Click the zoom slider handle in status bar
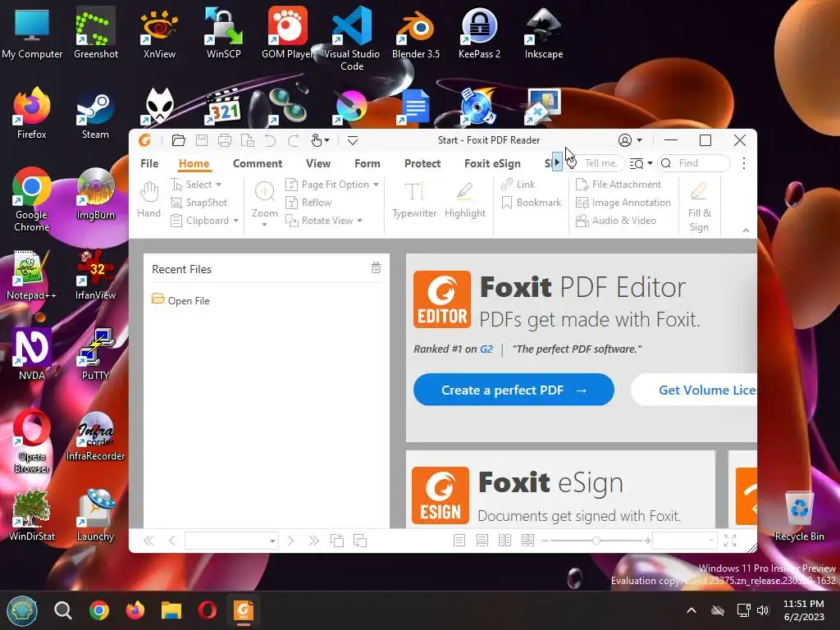 (596, 541)
